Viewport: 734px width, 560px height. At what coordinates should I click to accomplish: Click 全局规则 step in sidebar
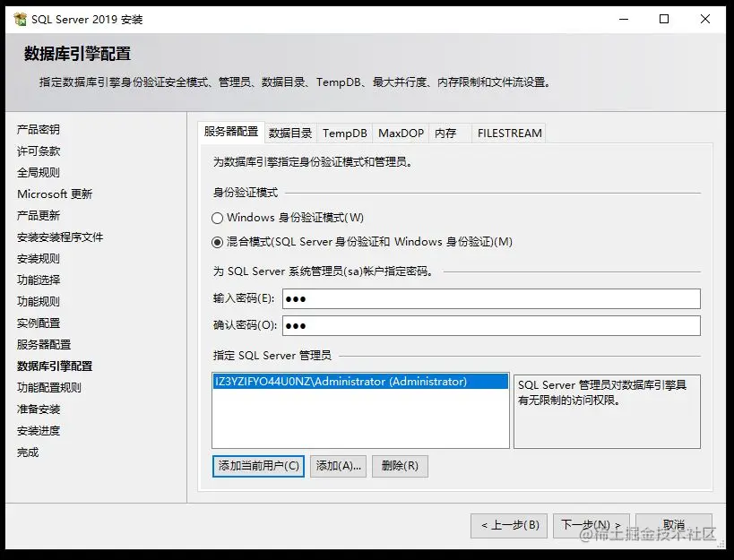39,173
